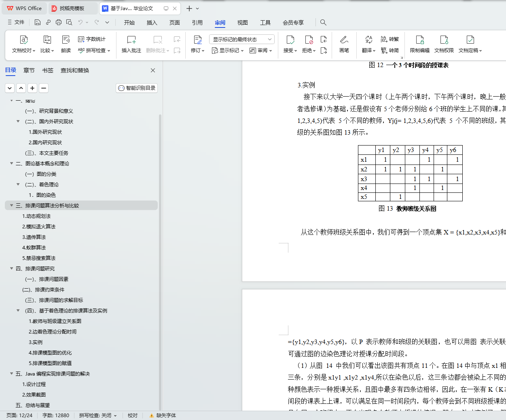Click the outline move-up chevron button
Screen dimensions: 506x420
(21, 88)
